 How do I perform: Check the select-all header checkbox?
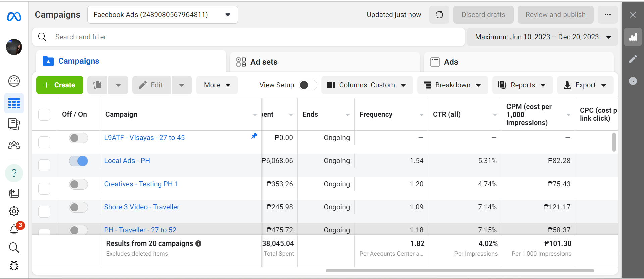(44, 115)
